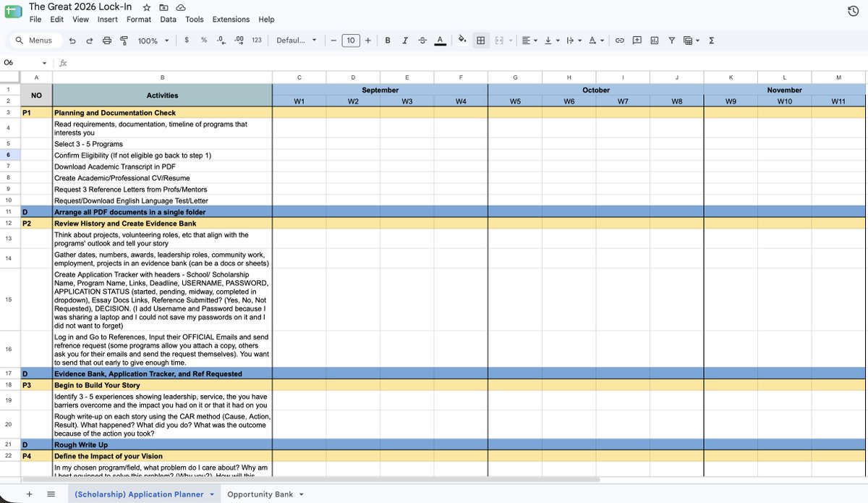The height and width of the screenshot is (503, 868).
Task: Toggle strikethrough formatting
Action: click(422, 41)
